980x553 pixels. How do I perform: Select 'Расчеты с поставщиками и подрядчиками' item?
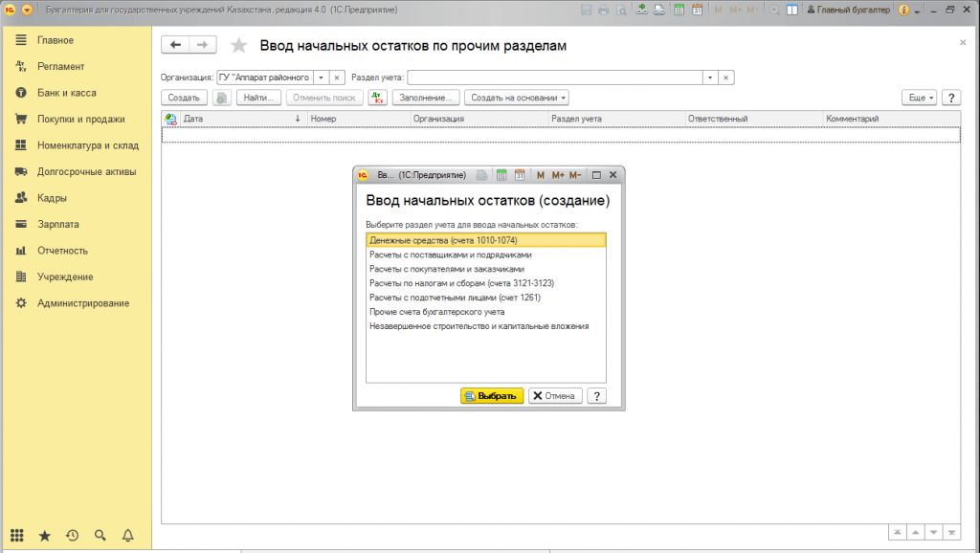click(x=450, y=255)
